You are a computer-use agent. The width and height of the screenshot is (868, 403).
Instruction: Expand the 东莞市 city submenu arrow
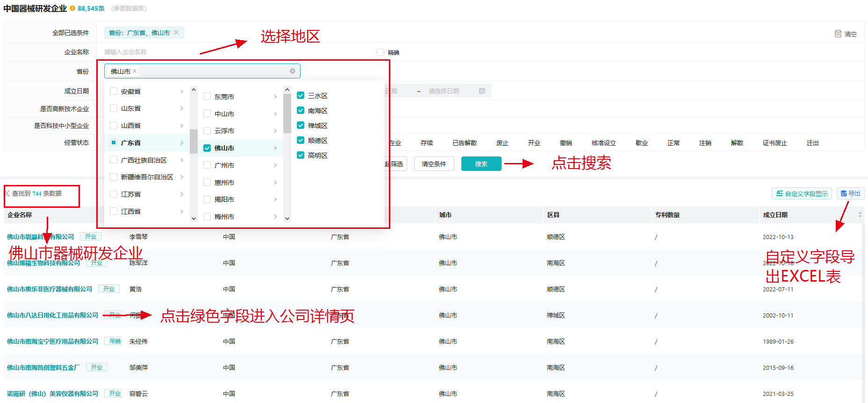(x=275, y=97)
